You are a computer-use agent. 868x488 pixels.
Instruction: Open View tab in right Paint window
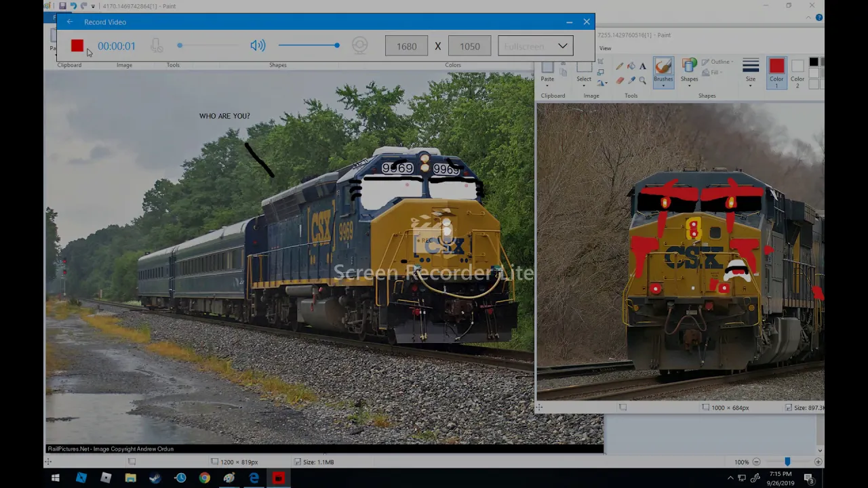(x=605, y=48)
